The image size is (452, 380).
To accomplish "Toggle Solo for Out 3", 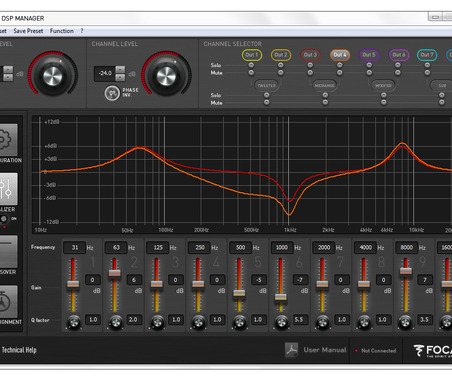I will pos(310,65).
